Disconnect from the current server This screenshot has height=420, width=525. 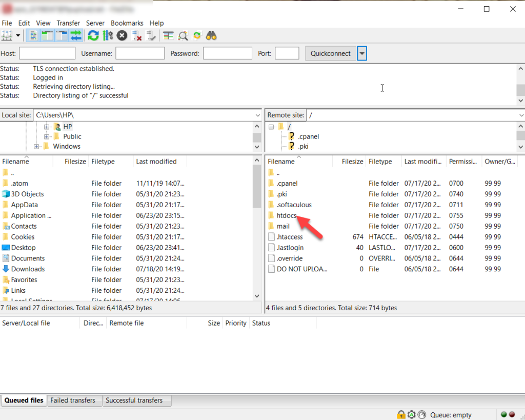tap(136, 35)
